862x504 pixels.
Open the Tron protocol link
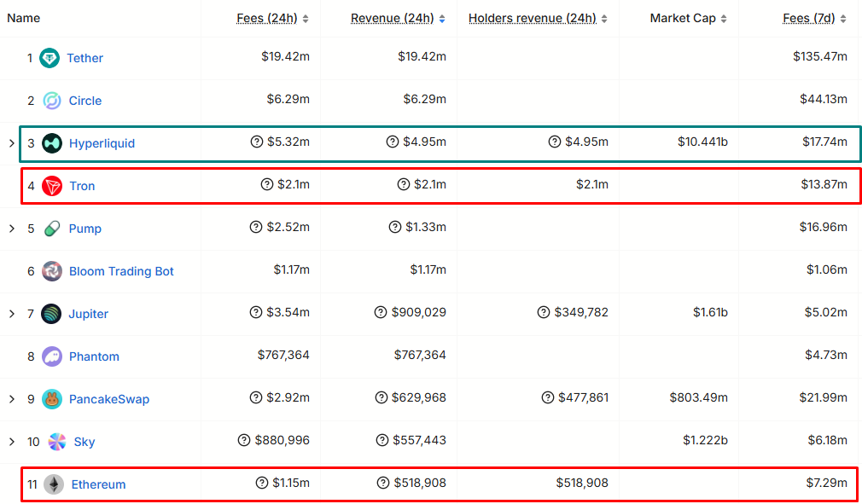click(x=82, y=186)
